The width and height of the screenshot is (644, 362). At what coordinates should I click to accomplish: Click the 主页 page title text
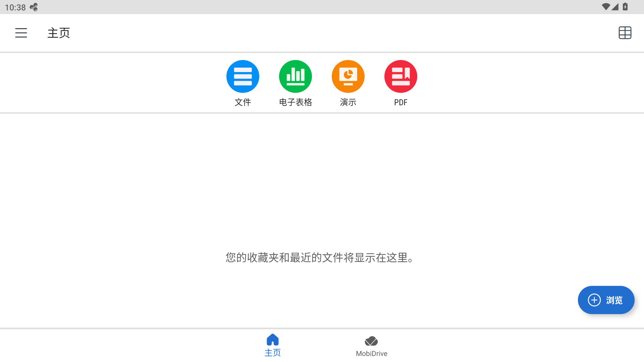click(x=59, y=33)
